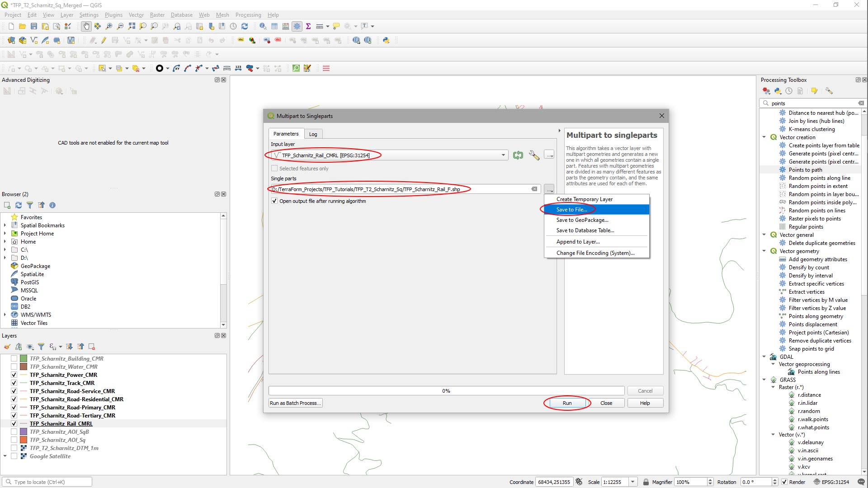
Task: Click the wrench Advanced options icon in dialog
Action: 534,155
